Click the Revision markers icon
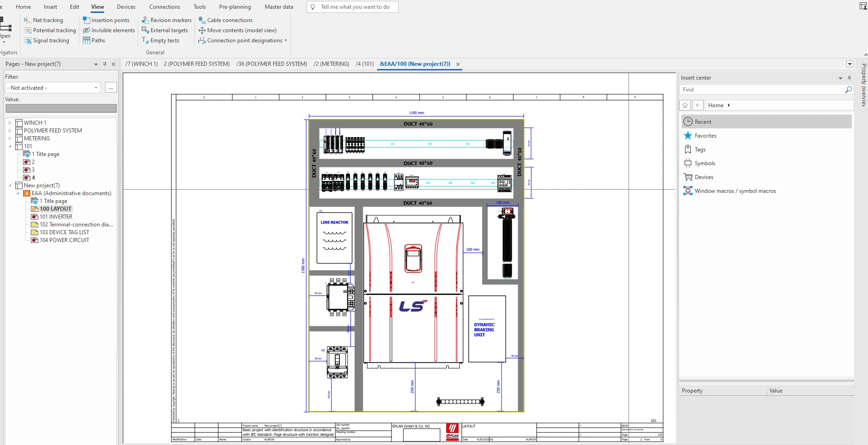 click(x=146, y=20)
